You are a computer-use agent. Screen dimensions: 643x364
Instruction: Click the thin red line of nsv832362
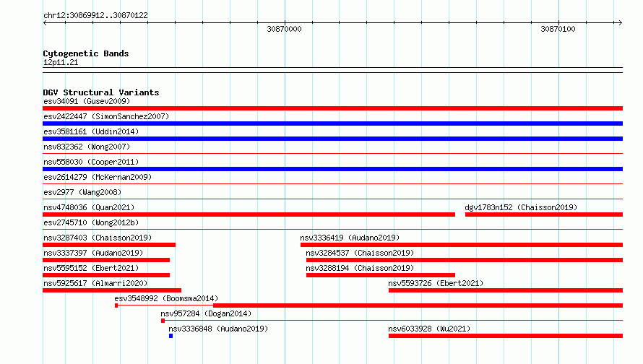[x=332, y=154]
